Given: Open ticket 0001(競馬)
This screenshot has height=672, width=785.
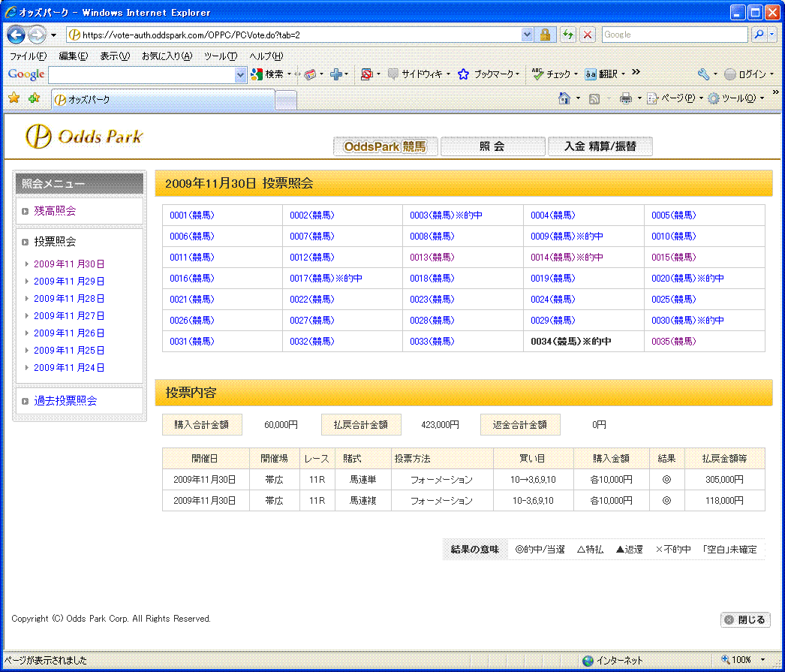Looking at the screenshot, I should pyautogui.click(x=191, y=215).
